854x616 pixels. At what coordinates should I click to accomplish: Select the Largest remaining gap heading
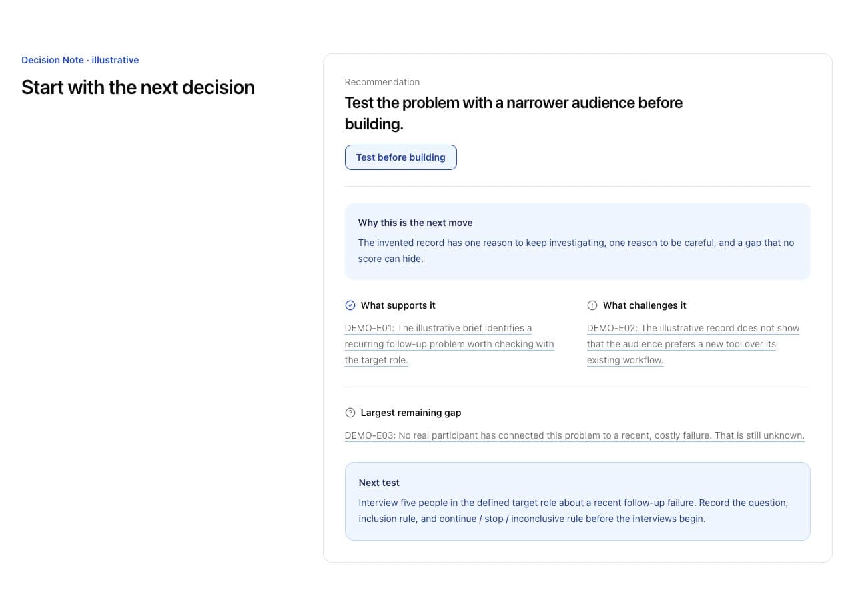click(x=411, y=413)
